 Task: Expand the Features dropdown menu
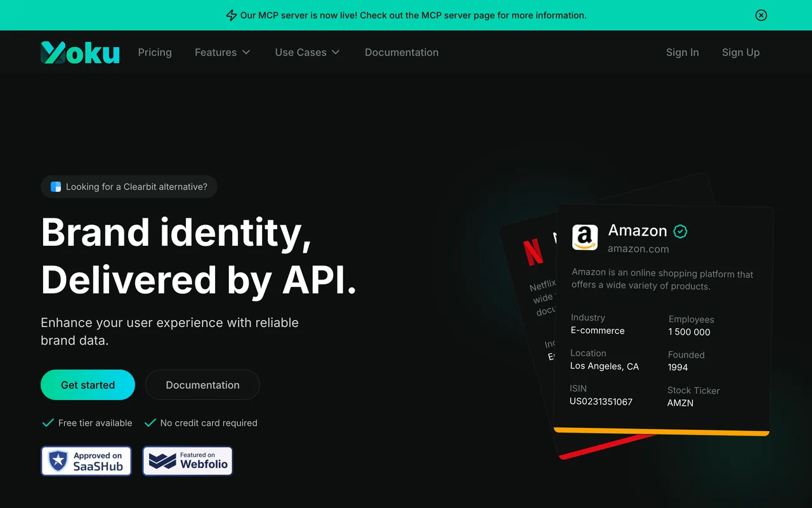coord(223,52)
